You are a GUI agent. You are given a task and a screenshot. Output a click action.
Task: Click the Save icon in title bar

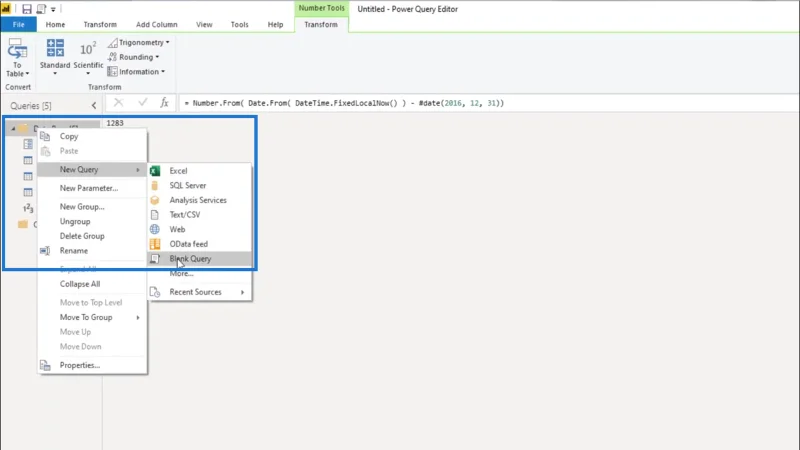(27, 9)
